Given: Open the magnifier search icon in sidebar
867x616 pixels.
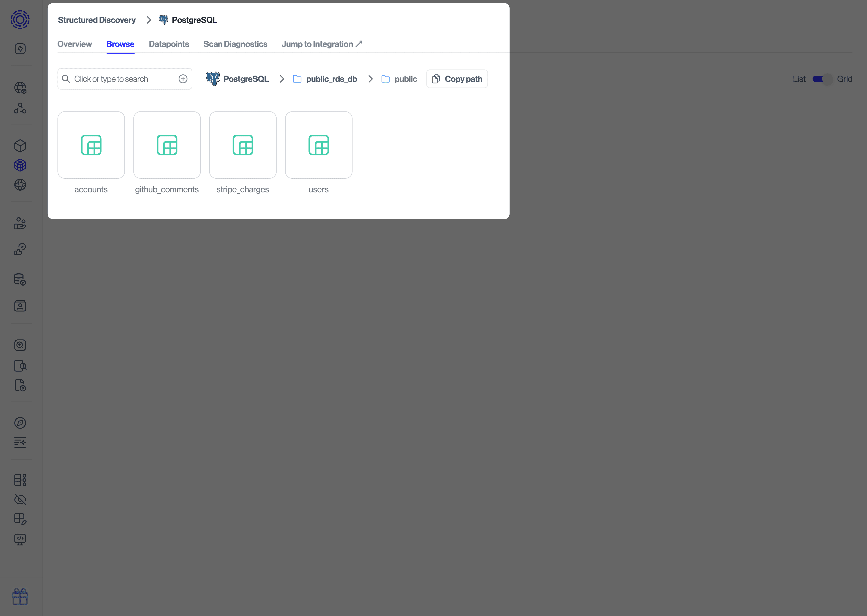Looking at the screenshot, I should (x=20, y=345).
